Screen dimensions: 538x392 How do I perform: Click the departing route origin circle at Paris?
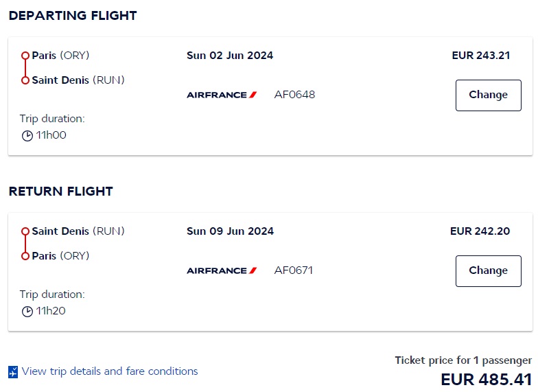[x=25, y=56]
